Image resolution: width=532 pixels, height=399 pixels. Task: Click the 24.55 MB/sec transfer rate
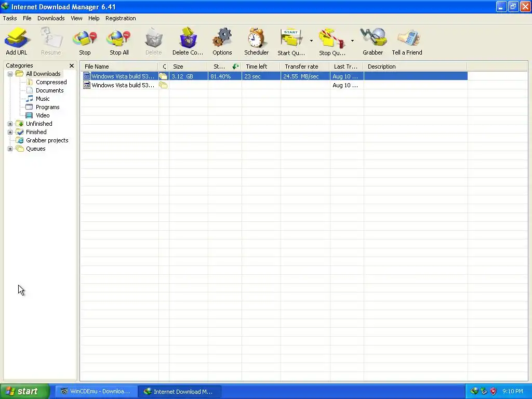click(x=305, y=76)
